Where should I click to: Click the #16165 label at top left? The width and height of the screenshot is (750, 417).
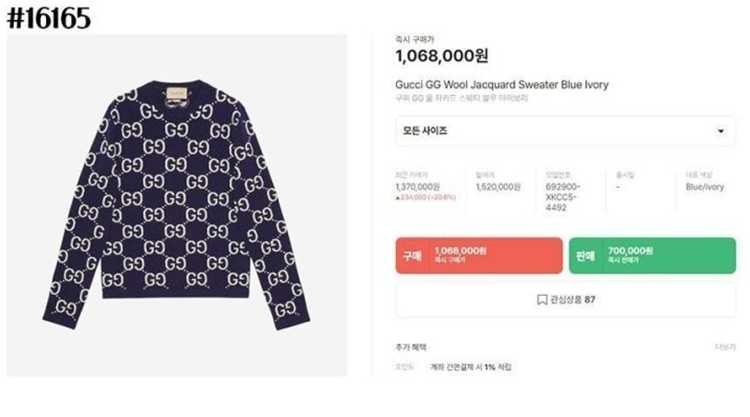click(49, 18)
